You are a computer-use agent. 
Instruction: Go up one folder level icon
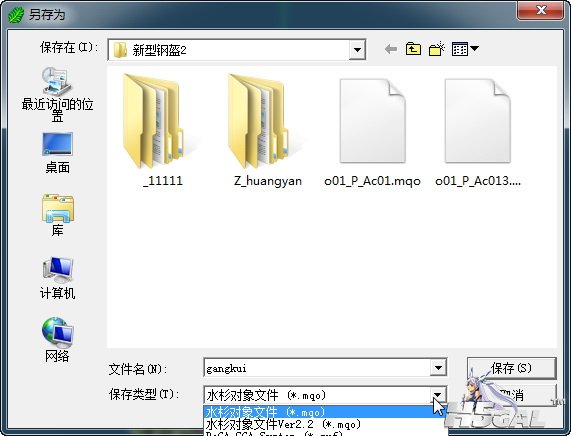(413, 48)
